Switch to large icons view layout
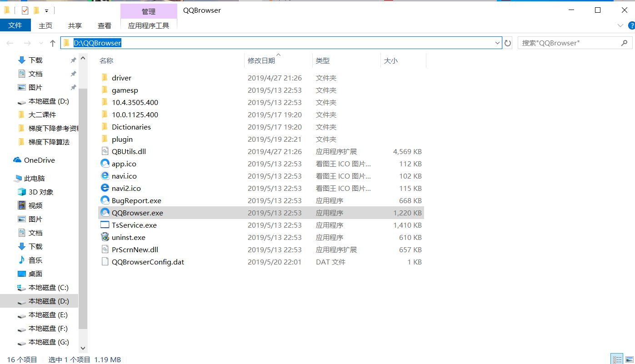Image resolution: width=635 pixels, height=364 pixels. (629, 359)
